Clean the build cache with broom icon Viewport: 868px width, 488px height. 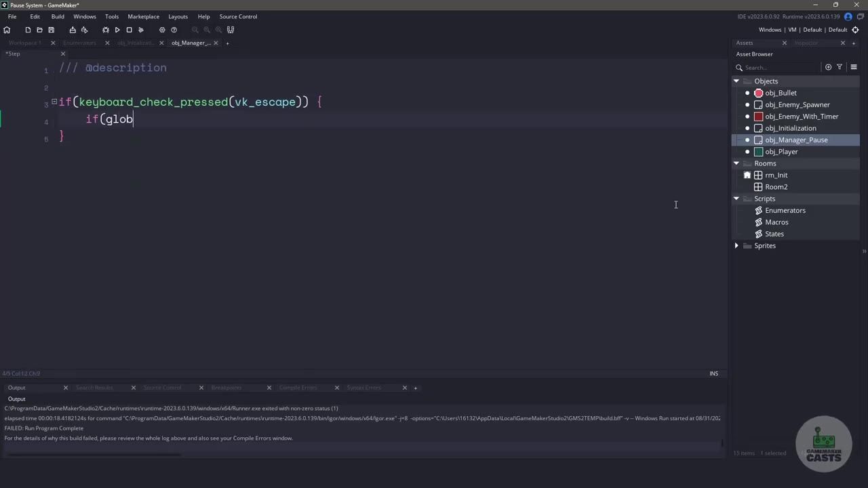click(141, 30)
